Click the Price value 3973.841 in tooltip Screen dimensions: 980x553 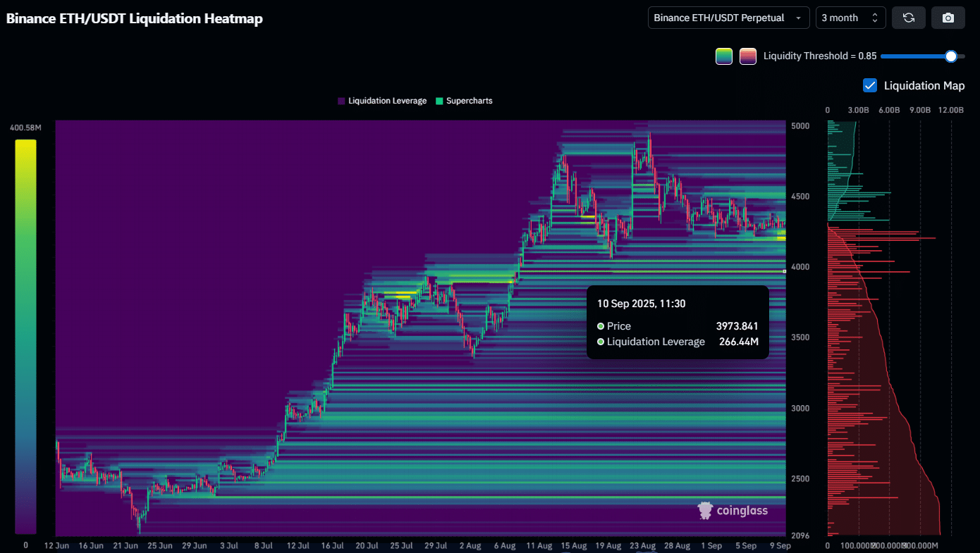click(737, 326)
